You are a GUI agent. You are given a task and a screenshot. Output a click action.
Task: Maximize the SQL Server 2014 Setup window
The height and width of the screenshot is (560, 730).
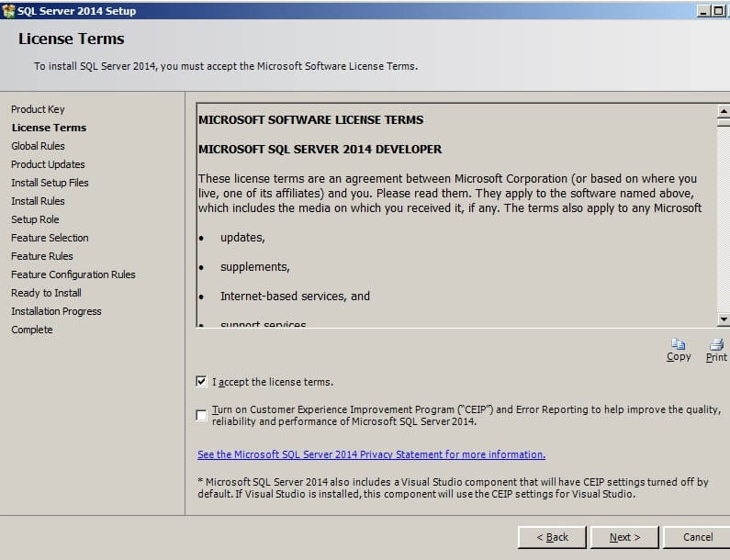718,11
